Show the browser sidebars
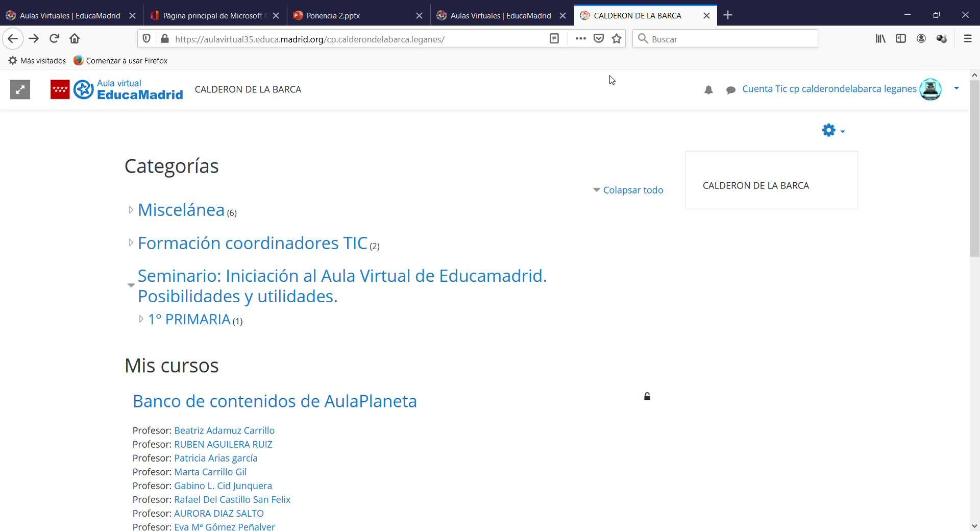 point(901,39)
